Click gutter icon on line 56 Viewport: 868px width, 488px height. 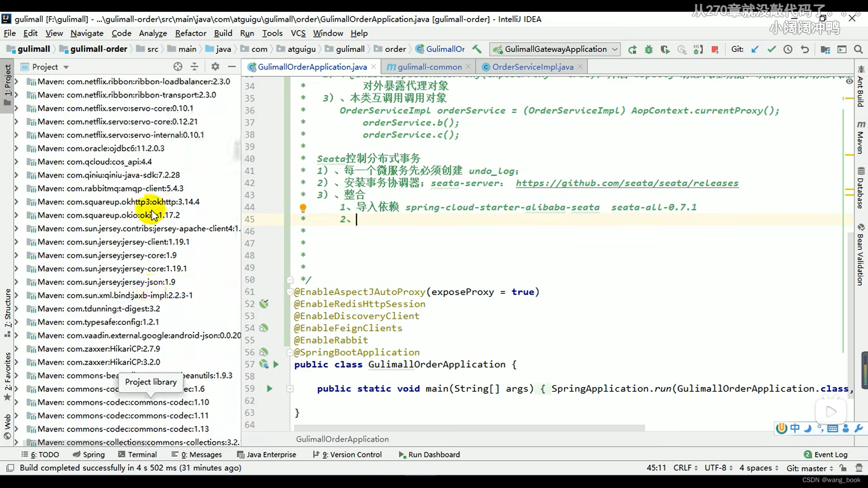coord(264,352)
